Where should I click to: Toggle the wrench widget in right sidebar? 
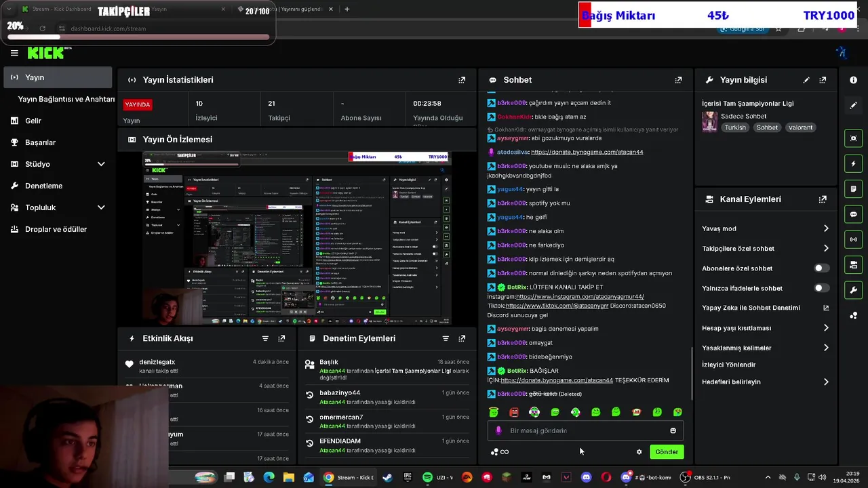pyautogui.click(x=853, y=290)
